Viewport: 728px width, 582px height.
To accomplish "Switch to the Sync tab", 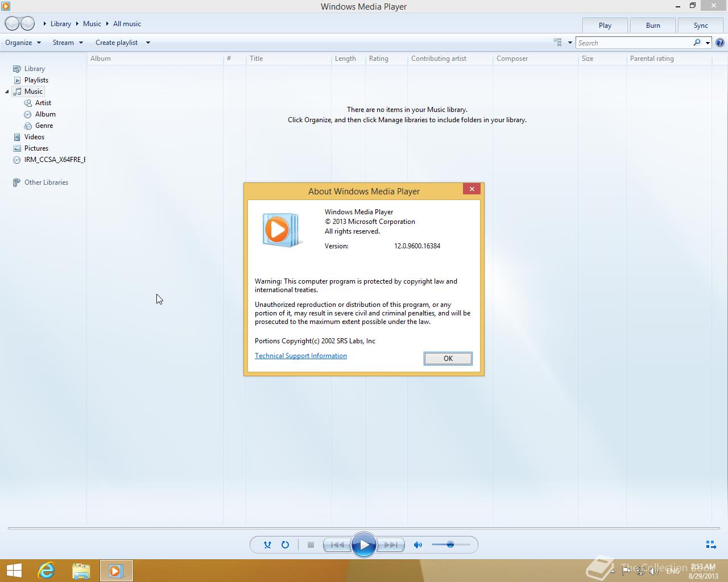I will click(701, 26).
